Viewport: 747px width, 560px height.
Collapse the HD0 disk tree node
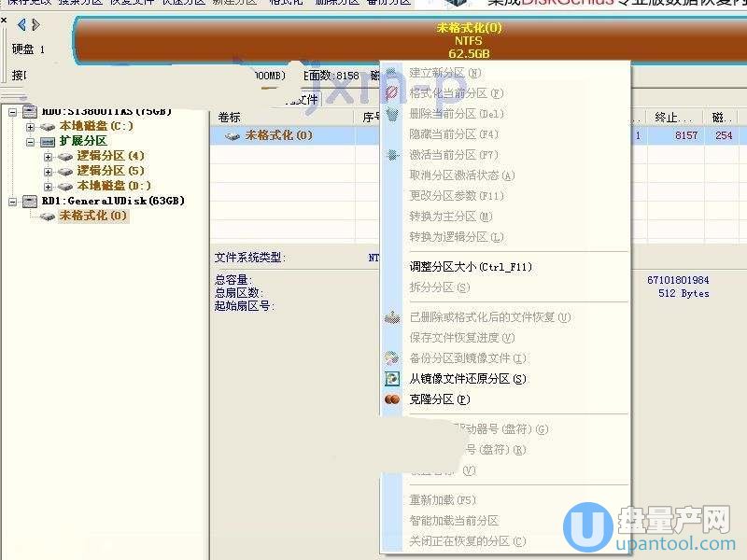(x=13, y=112)
